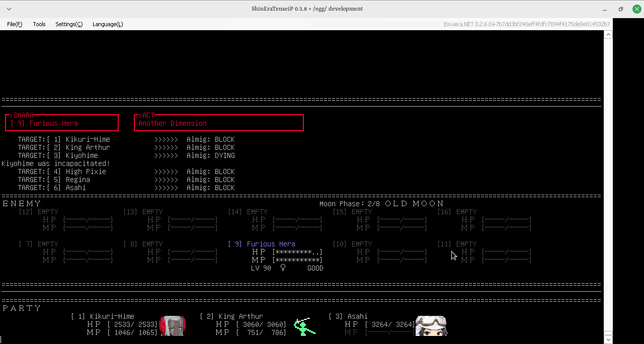Image resolution: width=644 pixels, height=344 pixels.
Task: Click empty enemy slot [10]
Action: point(352,244)
